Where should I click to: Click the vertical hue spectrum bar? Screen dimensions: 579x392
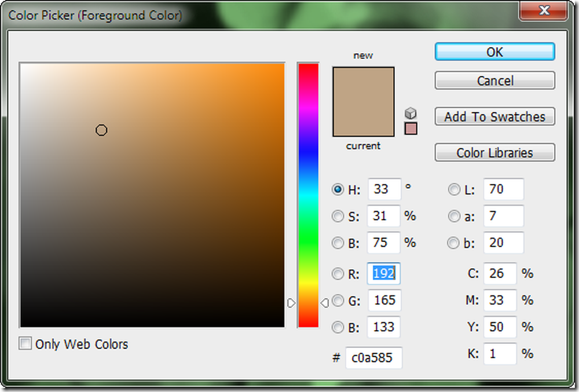309,195
